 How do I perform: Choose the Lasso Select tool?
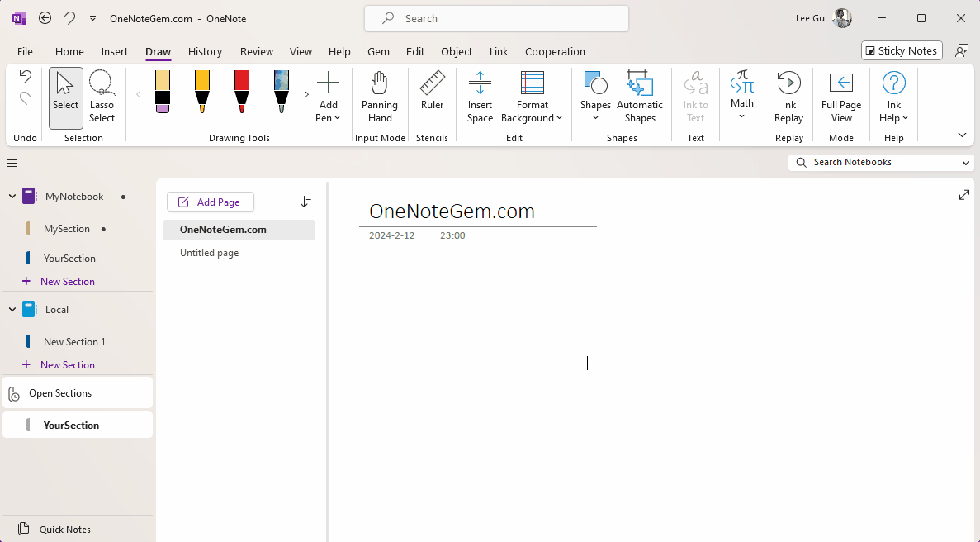point(102,98)
